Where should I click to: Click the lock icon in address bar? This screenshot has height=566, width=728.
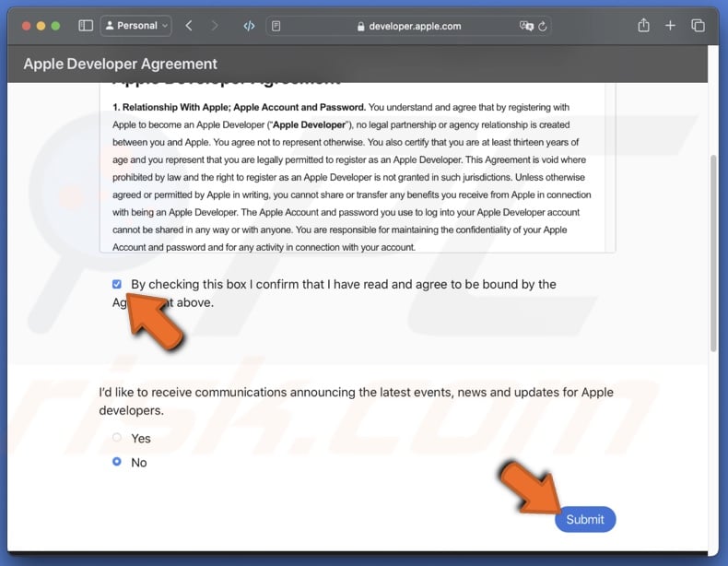click(x=360, y=27)
